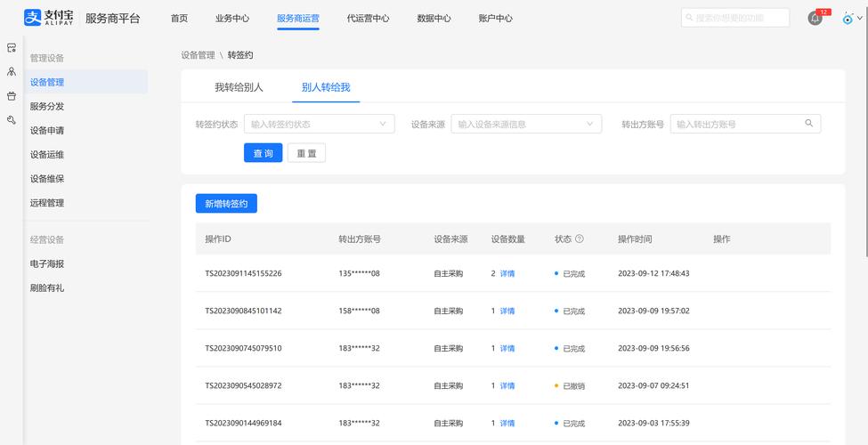The image size is (868, 445).
Task: Select 设备申请 in sidebar
Action: (x=47, y=131)
